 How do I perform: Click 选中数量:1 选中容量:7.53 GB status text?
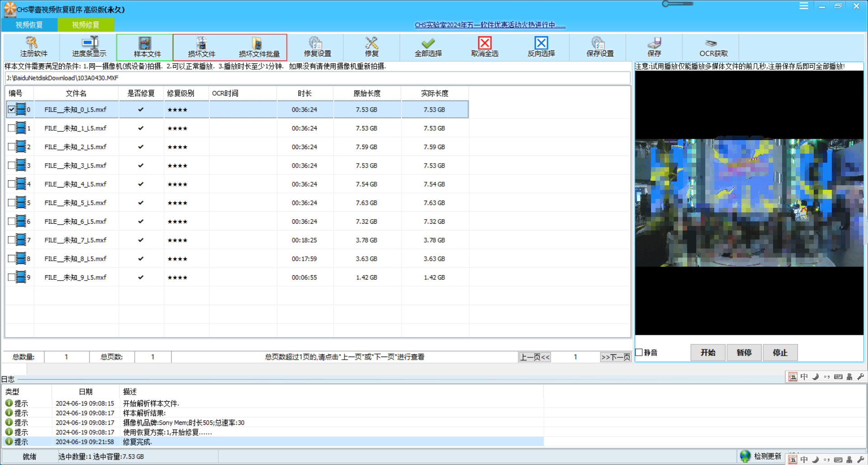pos(101,456)
